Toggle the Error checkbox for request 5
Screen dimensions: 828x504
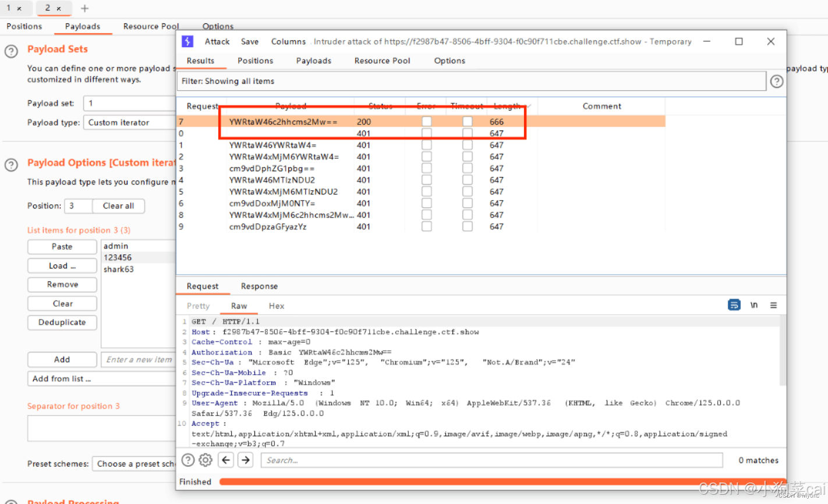click(427, 191)
